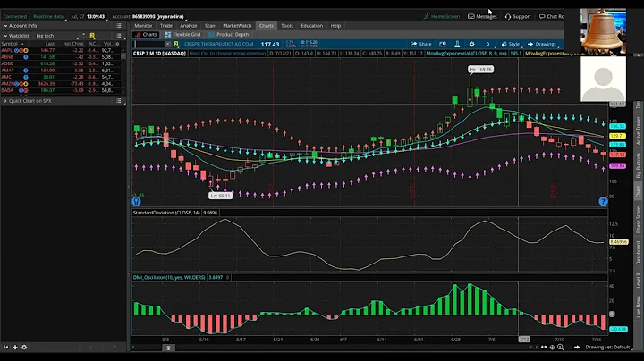Collapse the Account Info section
Image resolution: width=644 pixels, height=361 pixels.
click(5, 25)
